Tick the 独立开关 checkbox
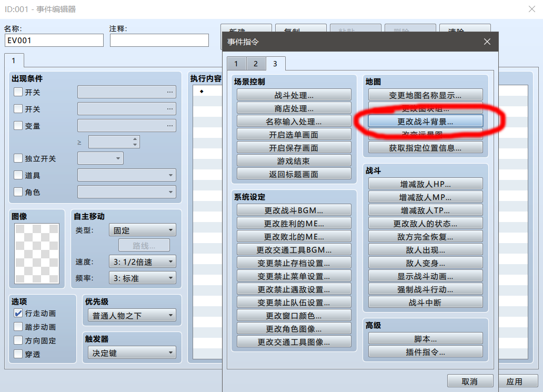Screen dimensions: 543x392 [18, 158]
